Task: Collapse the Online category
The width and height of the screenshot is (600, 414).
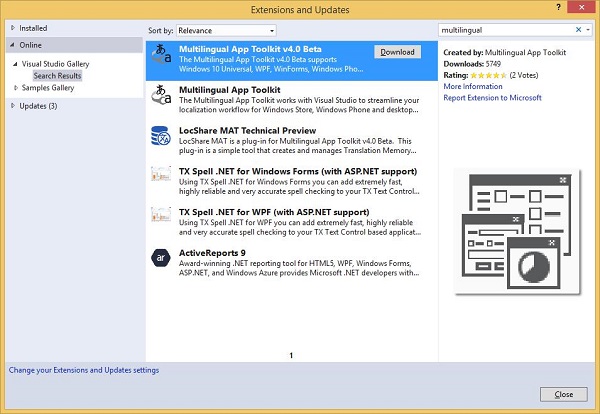Action: (x=13, y=45)
